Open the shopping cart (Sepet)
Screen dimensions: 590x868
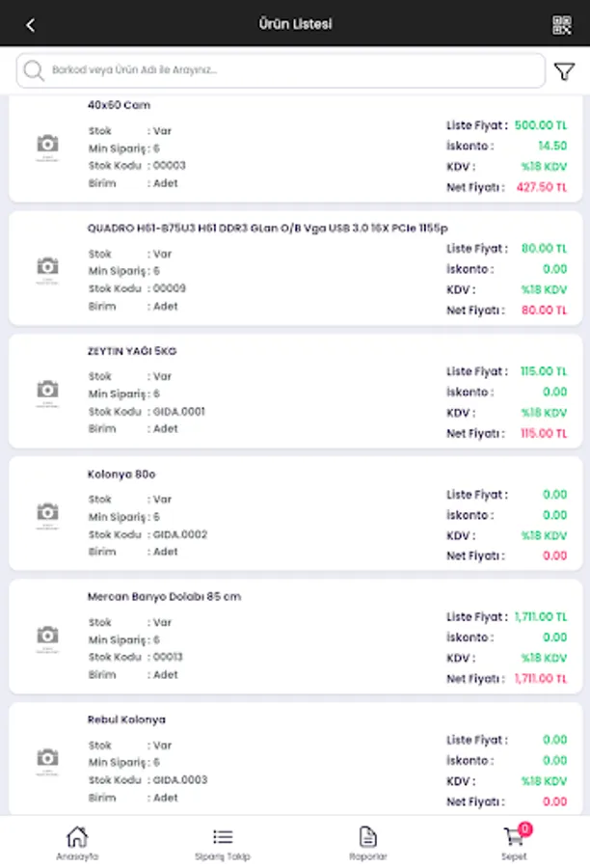[x=514, y=841]
